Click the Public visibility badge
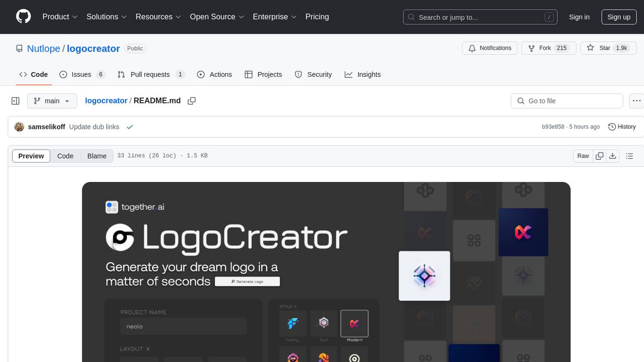The image size is (644, 362). pos(135,48)
